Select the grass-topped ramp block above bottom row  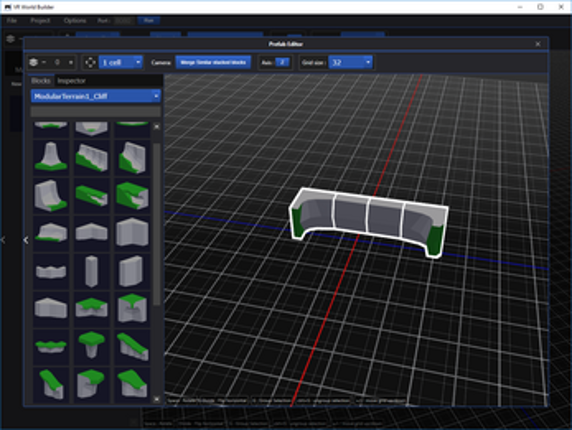(x=132, y=347)
